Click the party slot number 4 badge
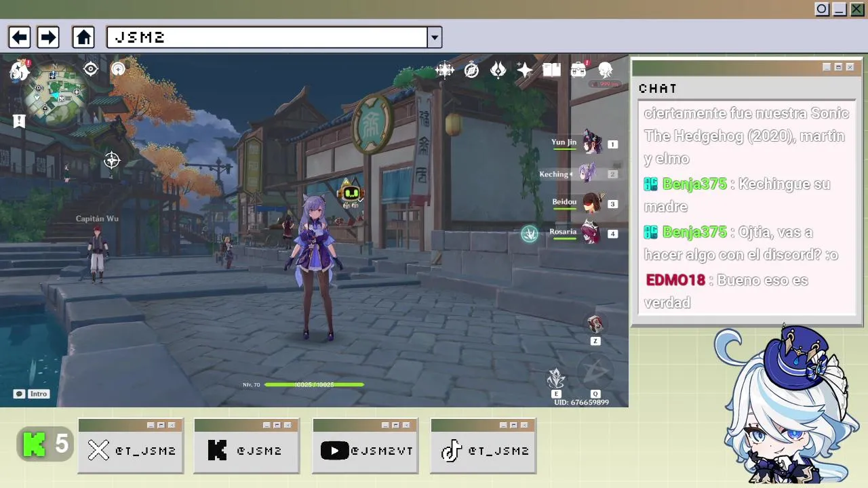 612,234
